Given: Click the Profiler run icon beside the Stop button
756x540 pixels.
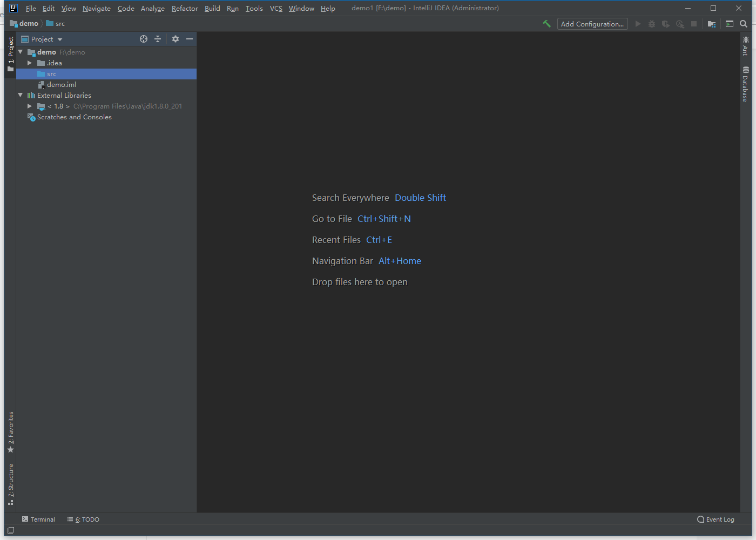Looking at the screenshot, I should (x=680, y=24).
